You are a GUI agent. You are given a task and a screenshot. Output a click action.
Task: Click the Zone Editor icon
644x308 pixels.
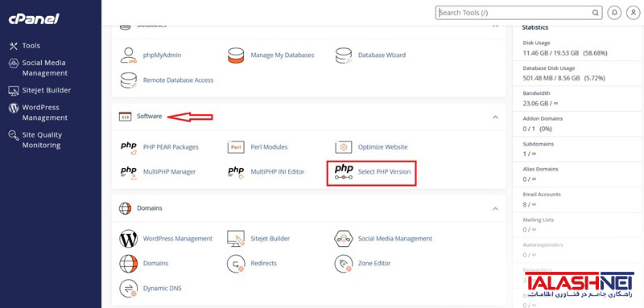(x=344, y=263)
